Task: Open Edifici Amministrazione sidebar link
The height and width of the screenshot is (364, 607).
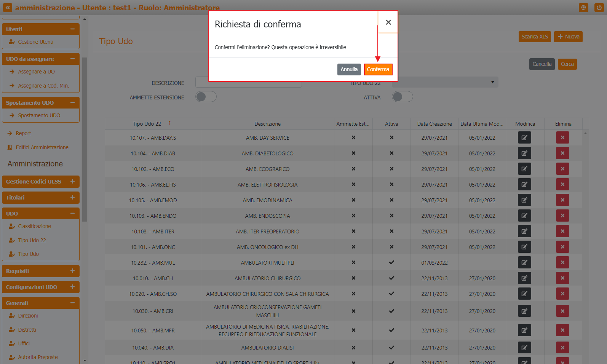Action: (42, 147)
